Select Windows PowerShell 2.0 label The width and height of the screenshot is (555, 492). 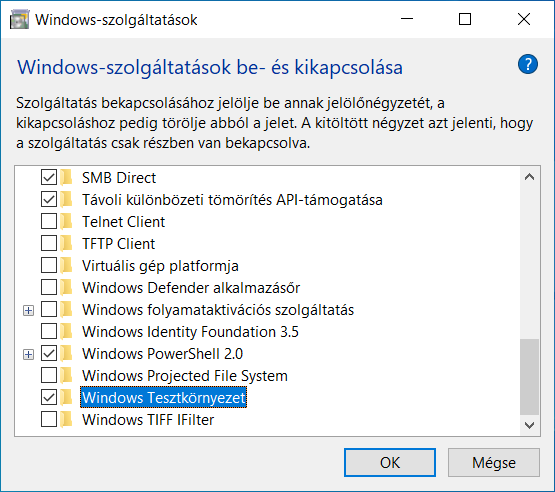click(x=162, y=354)
